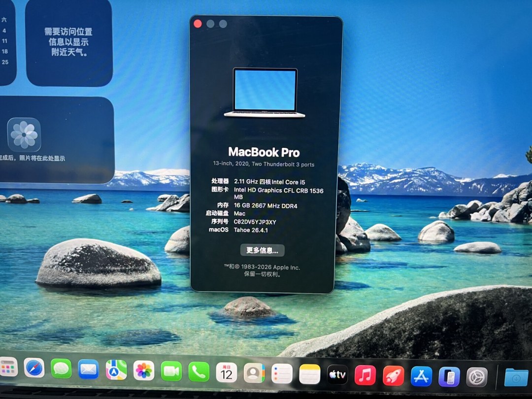Click the greyed minimize button of About window
The width and height of the screenshot is (532, 399).
(210, 24)
